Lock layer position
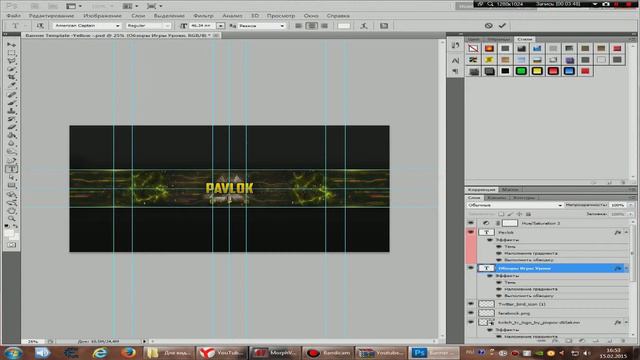The height and width of the screenshot is (360, 640). (x=519, y=214)
